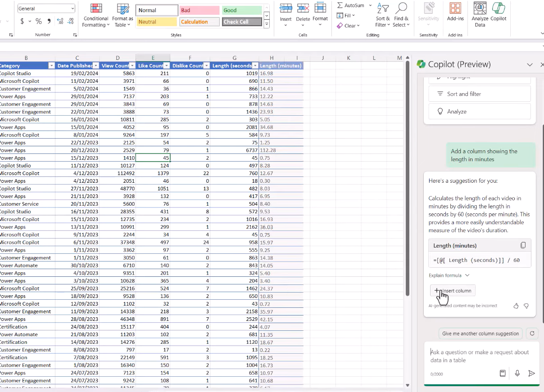
Task: Click Format as Table icon
Action: (122, 15)
